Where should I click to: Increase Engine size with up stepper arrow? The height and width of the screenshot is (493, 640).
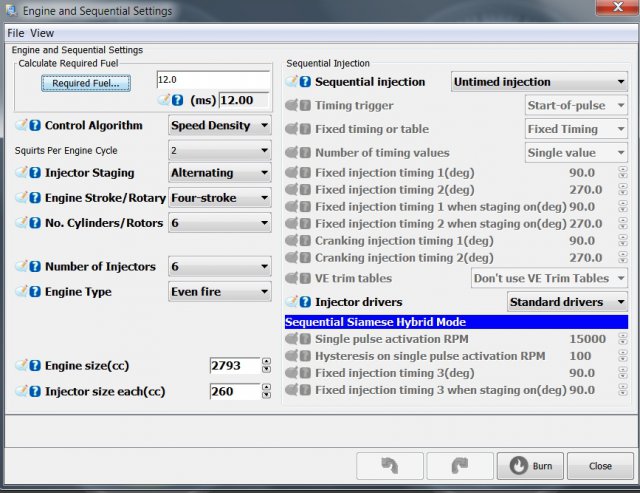click(266, 361)
